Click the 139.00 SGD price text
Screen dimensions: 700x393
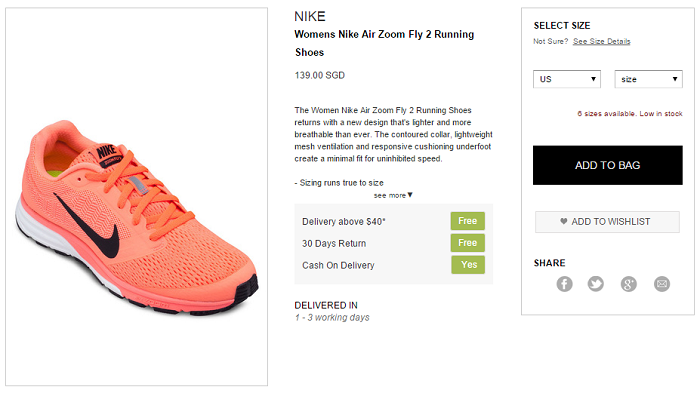click(320, 75)
